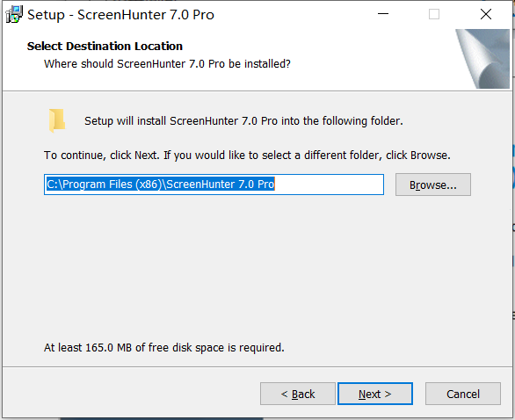
Task: Click empty footer area left of Back button
Action: point(131,394)
